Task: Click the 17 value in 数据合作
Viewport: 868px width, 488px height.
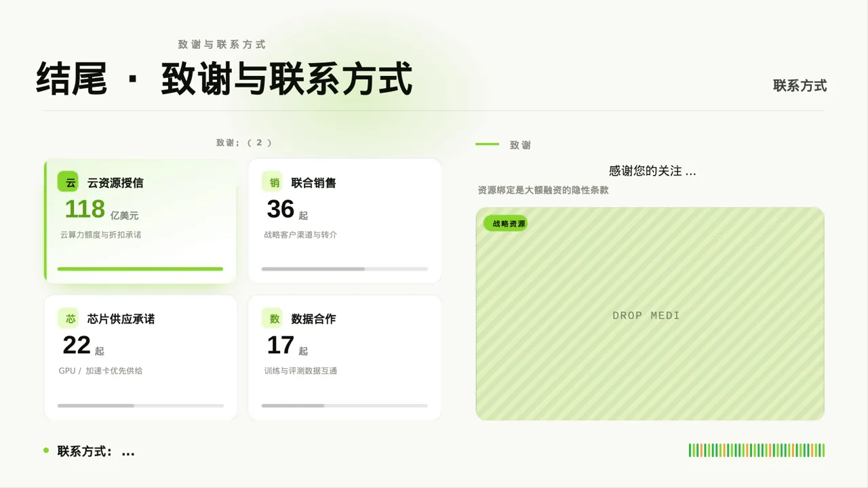Action: point(281,346)
